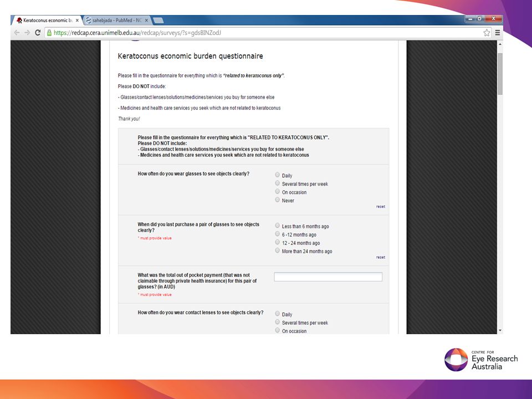Click the vertical scrollbar thumb
The width and height of the screenshot is (532, 399).
pos(500,74)
